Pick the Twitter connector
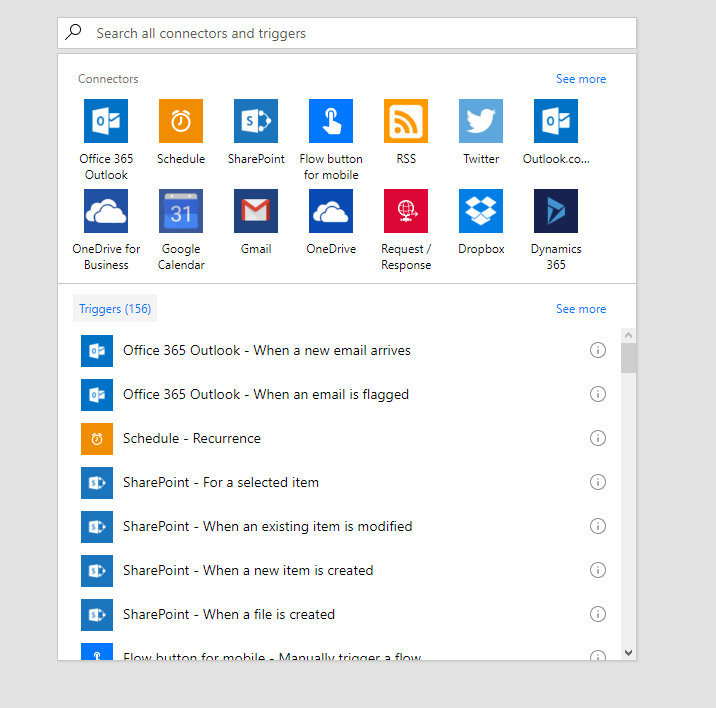Viewport: 716px width, 708px height. click(x=481, y=121)
